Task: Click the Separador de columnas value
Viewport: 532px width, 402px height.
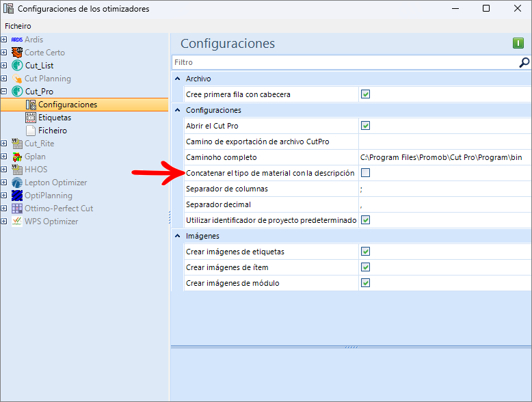Action: pyautogui.click(x=444, y=189)
